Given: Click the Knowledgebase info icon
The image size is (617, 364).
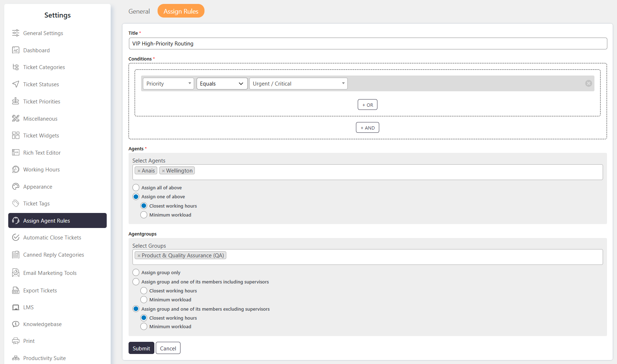Looking at the screenshot, I should pyautogui.click(x=16, y=324).
